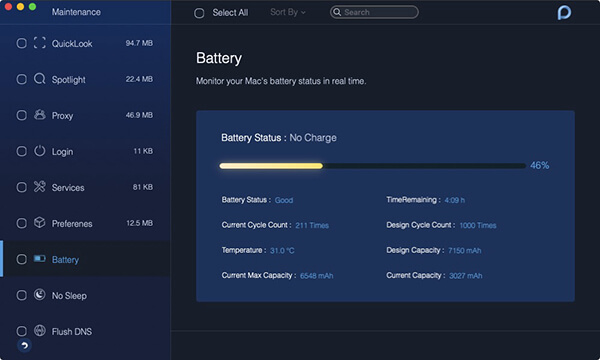The width and height of the screenshot is (600, 360).
Task: Click the app logo in top right
Action: click(x=564, y=13)
